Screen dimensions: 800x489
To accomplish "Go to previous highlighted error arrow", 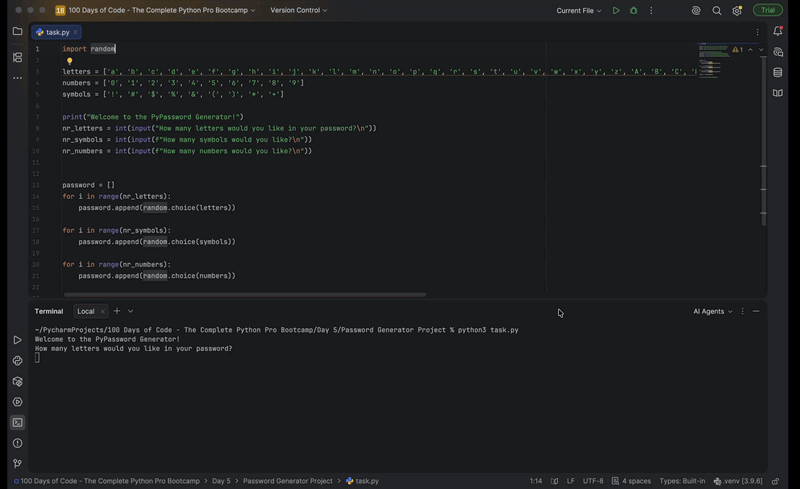I will point(750,50).
